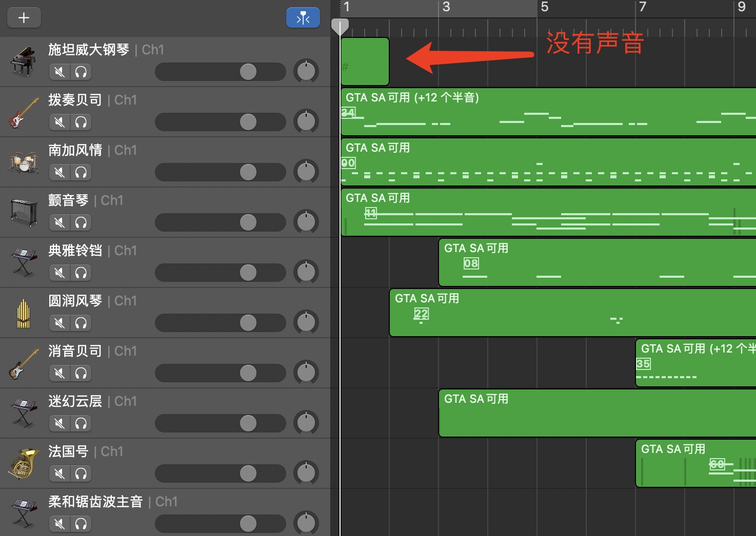Solo the 颤音琴 track with headphones

(x=81, y=222)
